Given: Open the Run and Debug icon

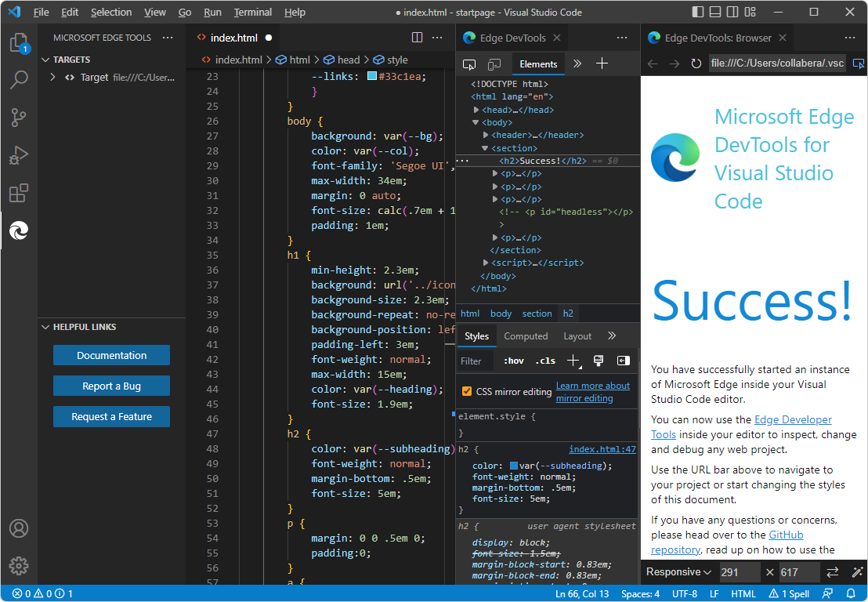Looking at the screenshot, I should 19,155.
